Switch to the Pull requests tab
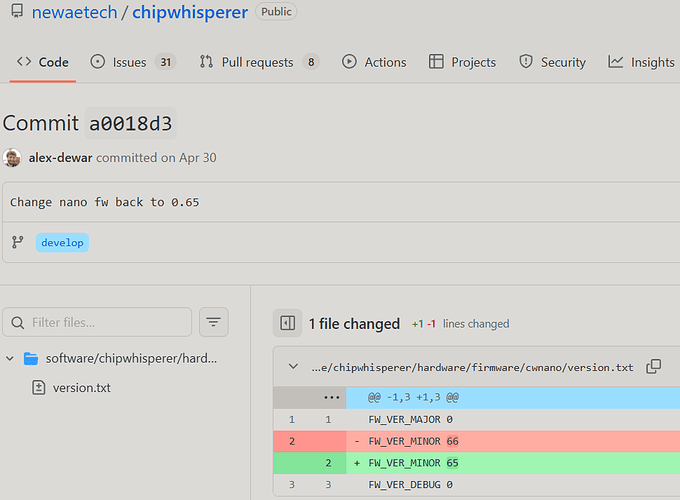Viewport: 680px width, 500px height. pyautogui.click(x=259, y=62)
